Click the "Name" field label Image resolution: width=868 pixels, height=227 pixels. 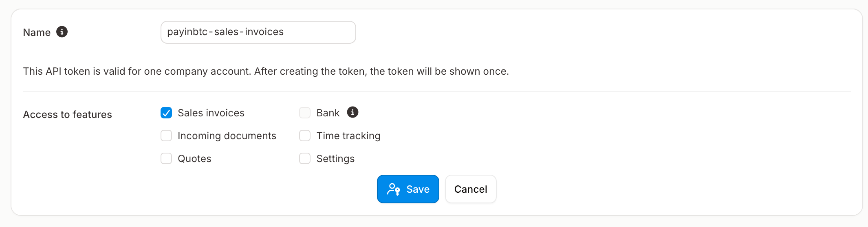[37, 33]
